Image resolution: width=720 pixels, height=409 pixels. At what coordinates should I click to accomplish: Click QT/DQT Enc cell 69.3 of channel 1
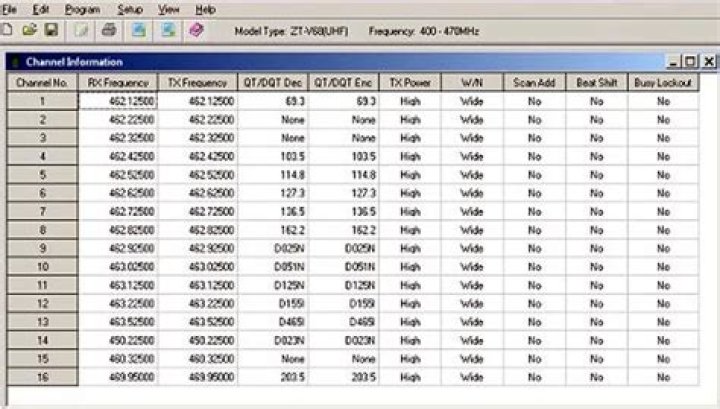[x=343, y=101]
